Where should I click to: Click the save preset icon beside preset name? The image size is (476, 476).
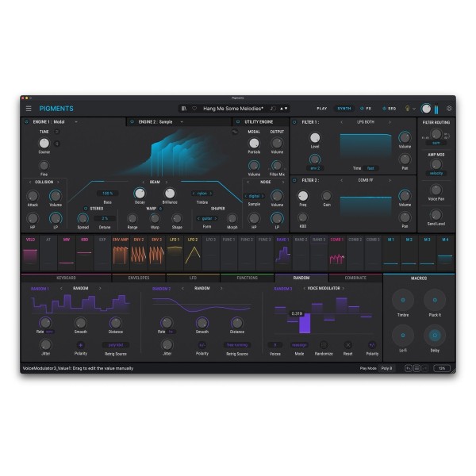pyautogui.click(x=273, y=109)
